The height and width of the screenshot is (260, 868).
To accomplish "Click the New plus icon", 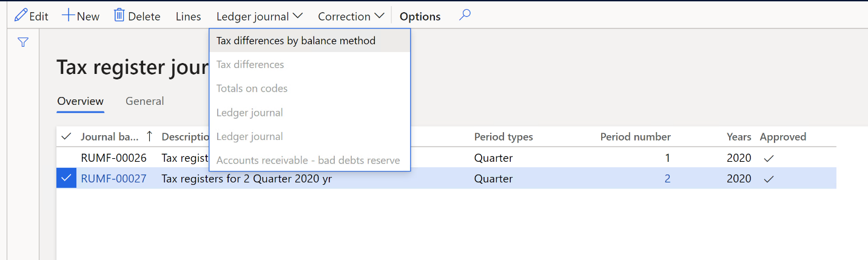I will tap(68, 15).
